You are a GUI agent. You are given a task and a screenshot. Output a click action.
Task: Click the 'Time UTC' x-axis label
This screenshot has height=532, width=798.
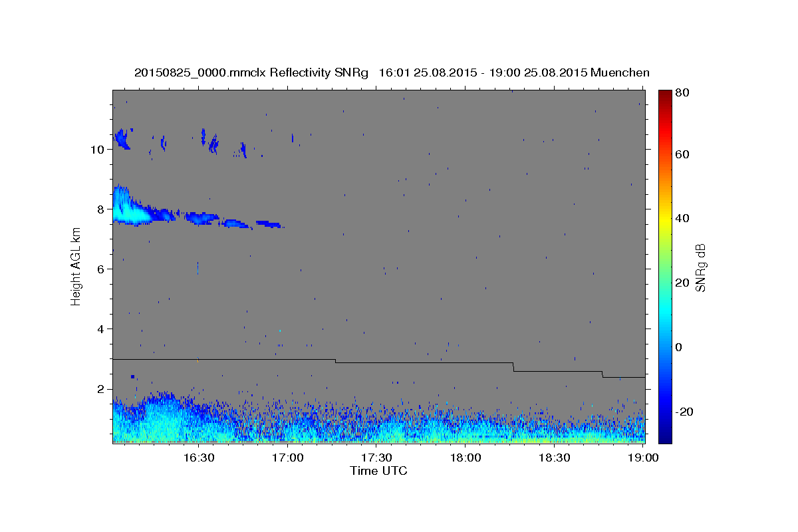coord(378,471)
